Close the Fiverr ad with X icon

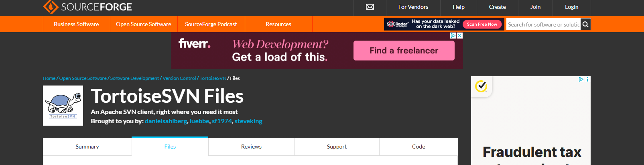(x=460, y=35)
